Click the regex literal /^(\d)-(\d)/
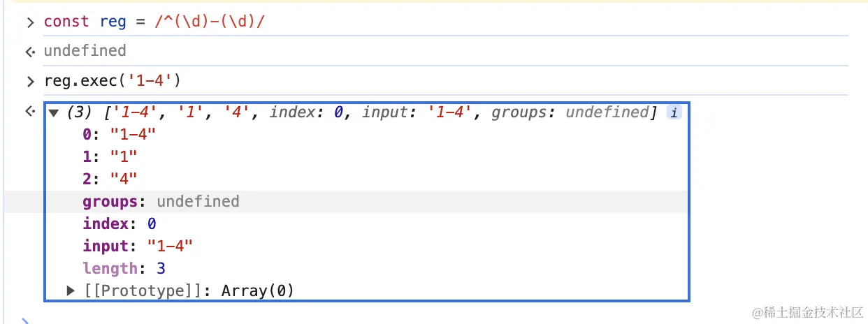Viewport: 868px width, 324px height. [210, 22]
